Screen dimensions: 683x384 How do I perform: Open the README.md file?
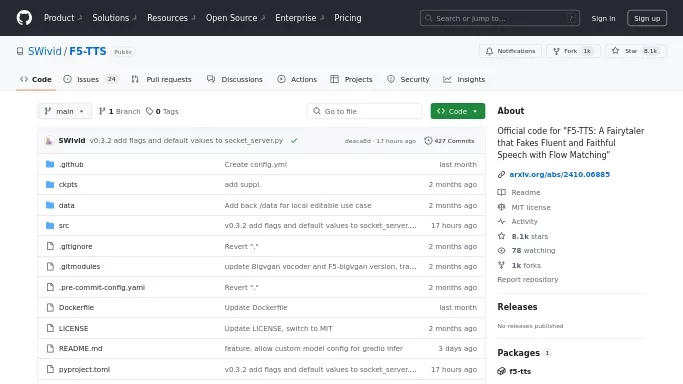[x=81, y=348]
